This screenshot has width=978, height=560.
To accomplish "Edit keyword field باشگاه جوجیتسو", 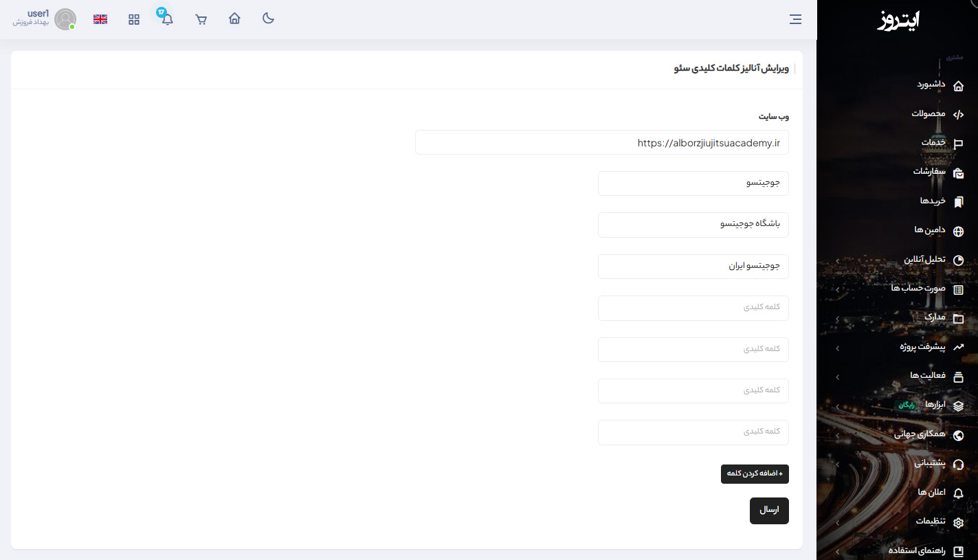I will click(693, 225).
